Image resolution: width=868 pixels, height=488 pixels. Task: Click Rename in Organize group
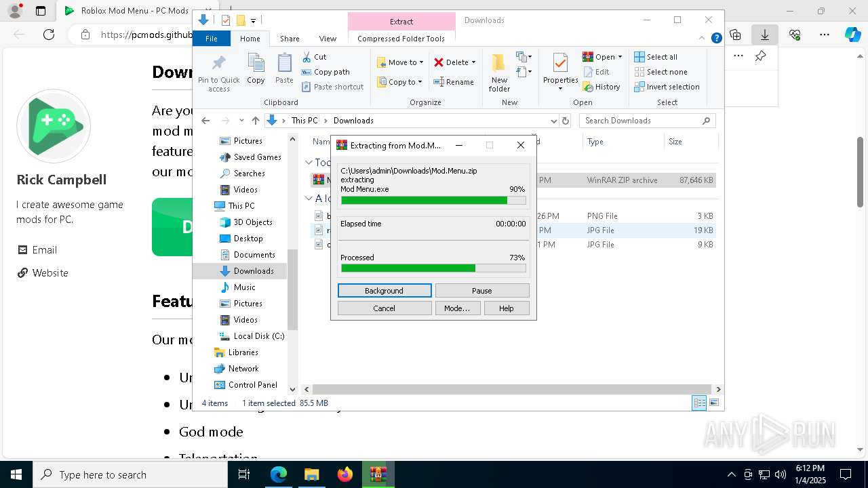(x=454, y=82)
